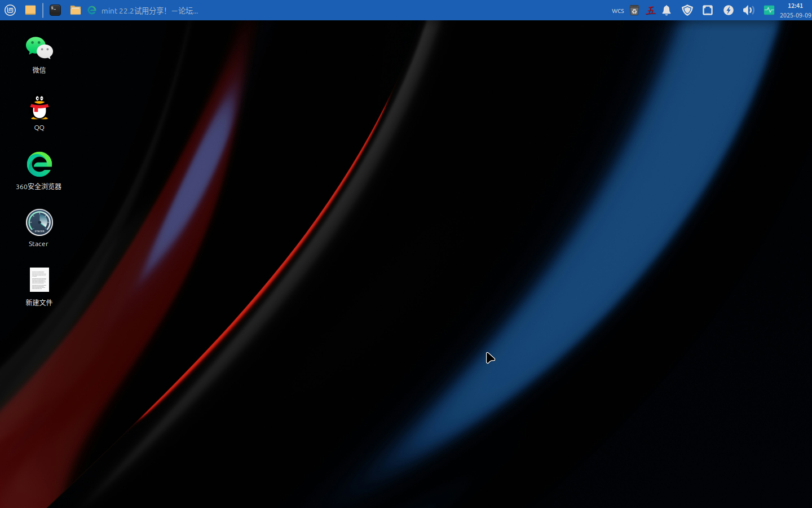Viewport: 812px width, 508px height.
Task: Open the Linux Mint start menu
Action: pyautogui.click(x=10, y=10)
